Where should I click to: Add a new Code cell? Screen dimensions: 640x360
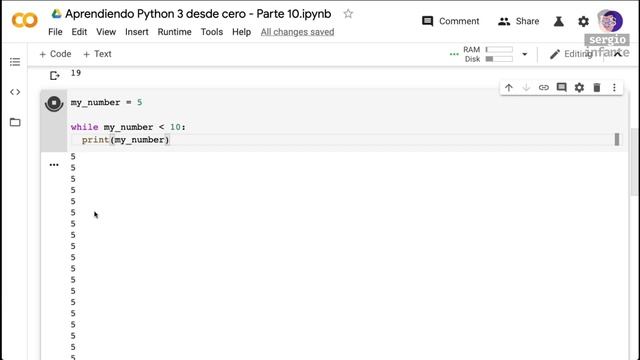[55, 54]
